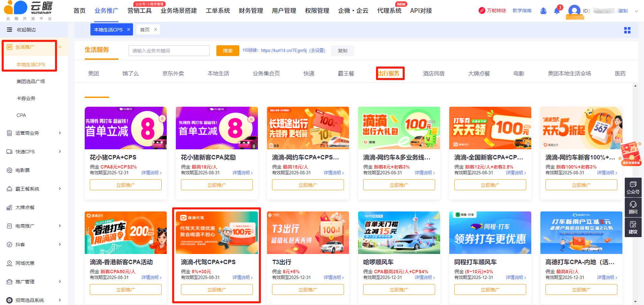644x305 pixels.
Task: Click the 推广管理 sidebar icon
Action: pos(9,282)
